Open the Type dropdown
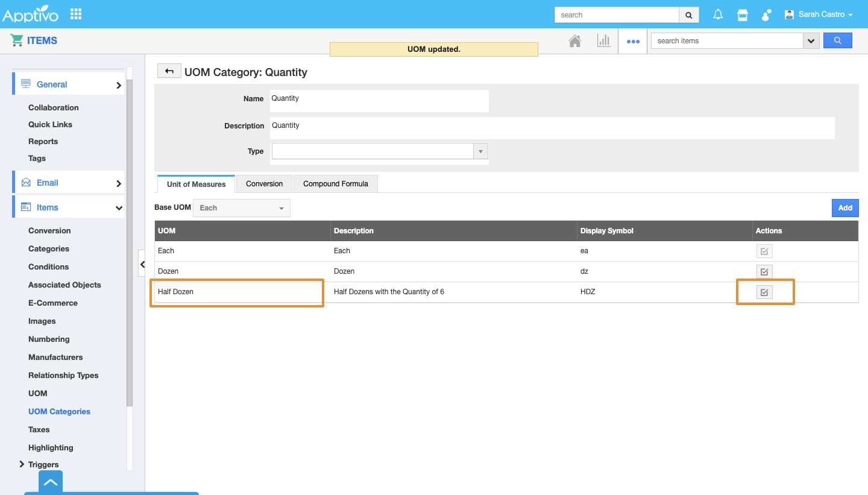Viewport: 868px width, 495px height. pos(480,151)
